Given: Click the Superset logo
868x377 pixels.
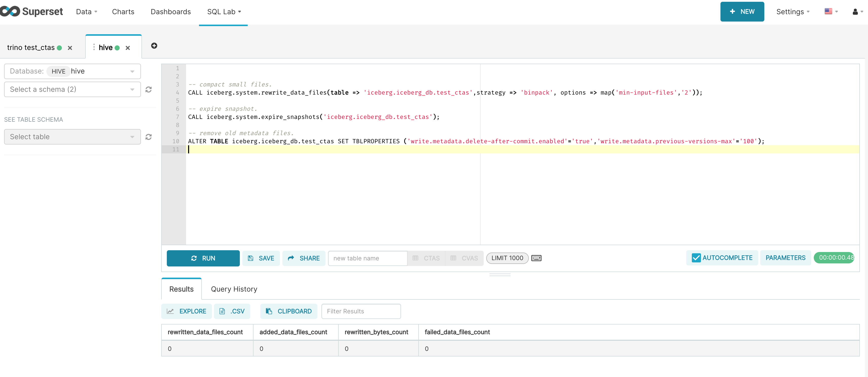Looking at the screenshot, I should click(32, 11).
